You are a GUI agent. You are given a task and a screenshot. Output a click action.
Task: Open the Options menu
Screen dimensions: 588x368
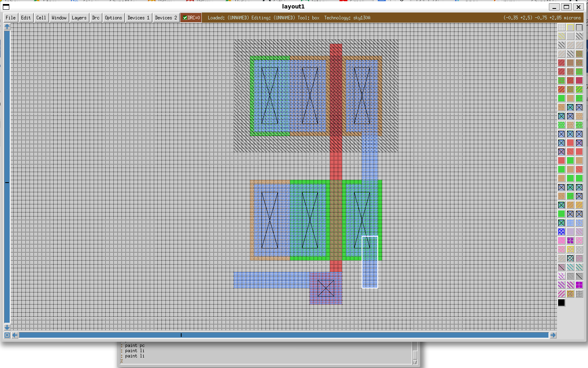113,18
